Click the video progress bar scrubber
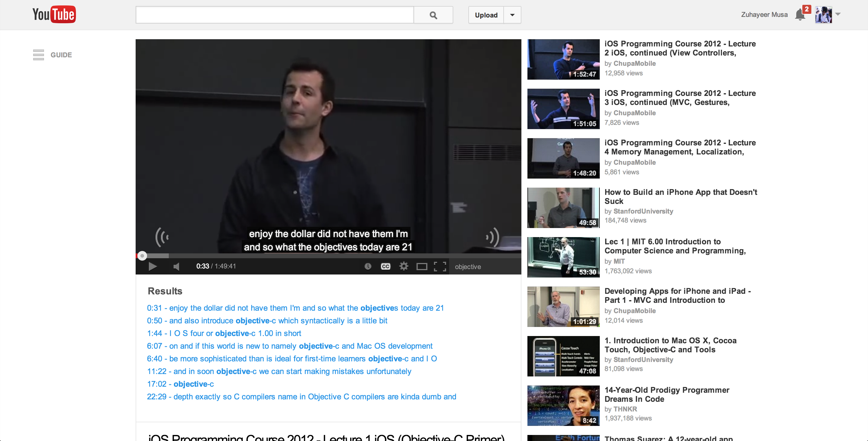868x441 pixels. tap(142, 256)
